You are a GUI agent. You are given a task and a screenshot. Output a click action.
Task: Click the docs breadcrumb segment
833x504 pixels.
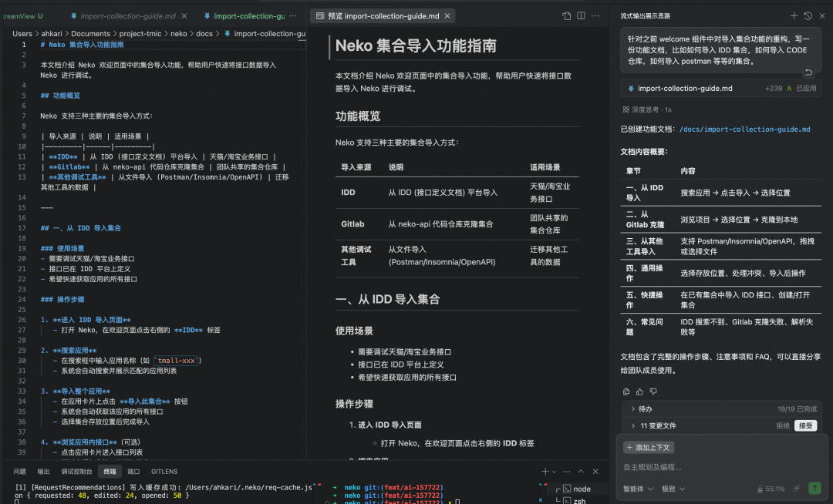[x=204, y=33]
